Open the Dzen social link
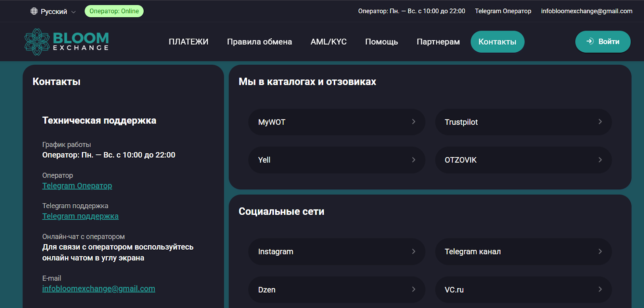Screen dimensions: 644x308 336,290
